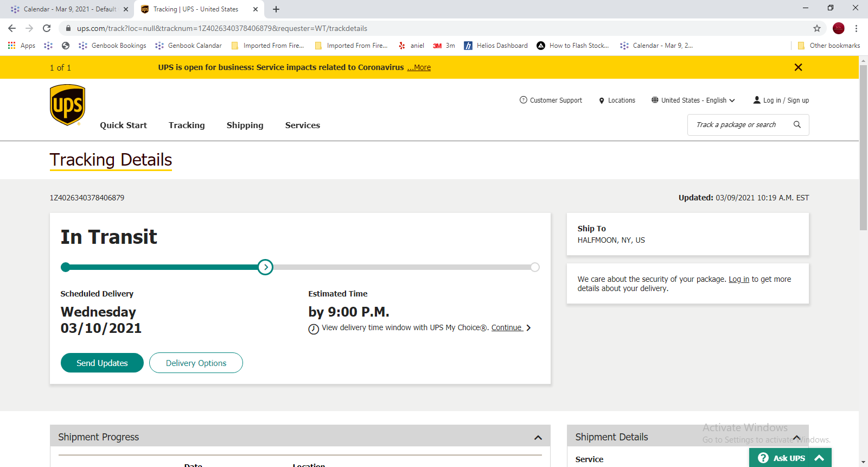Click the Send Updates button
This screenshot has height=467, width=868.
(x=102, y=363)
